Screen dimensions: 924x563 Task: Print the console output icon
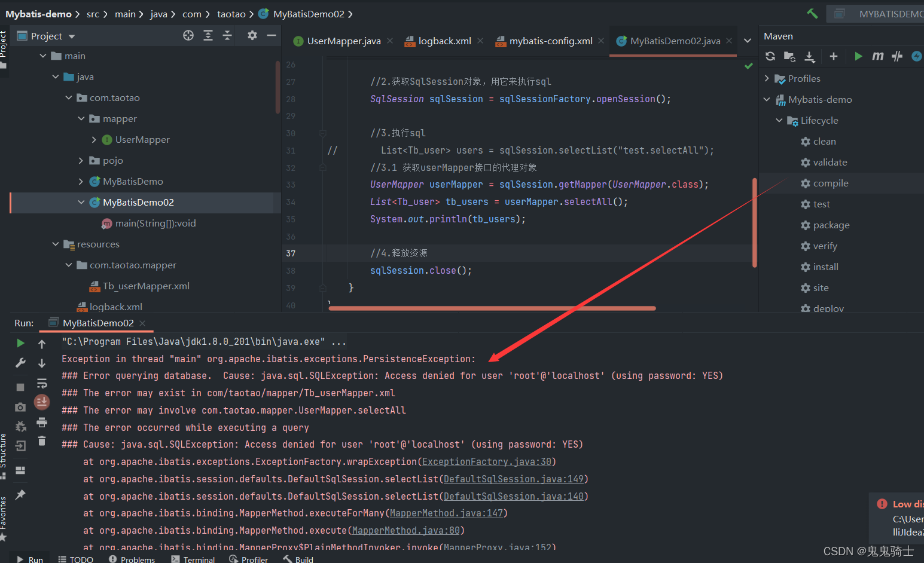tap(42, 423)
